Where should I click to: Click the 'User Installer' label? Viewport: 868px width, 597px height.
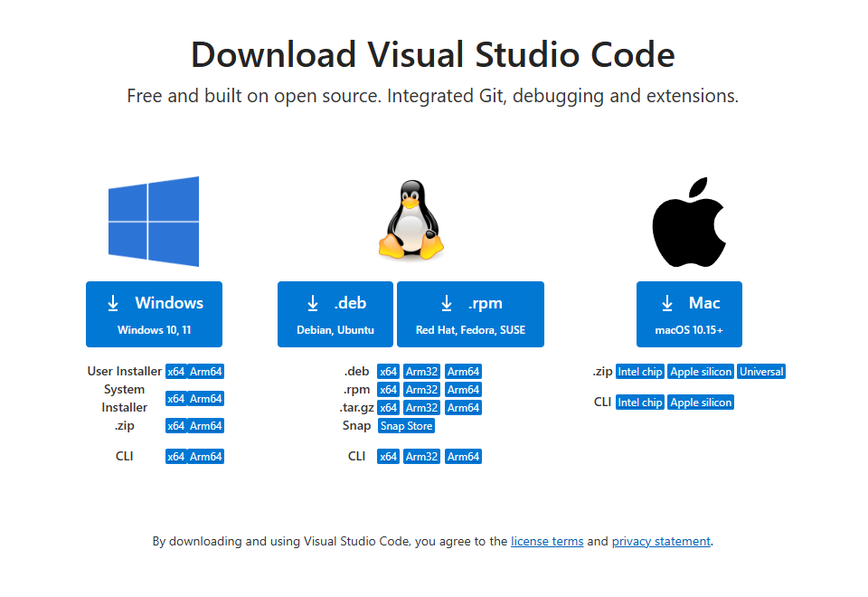(x=125, y=371)
